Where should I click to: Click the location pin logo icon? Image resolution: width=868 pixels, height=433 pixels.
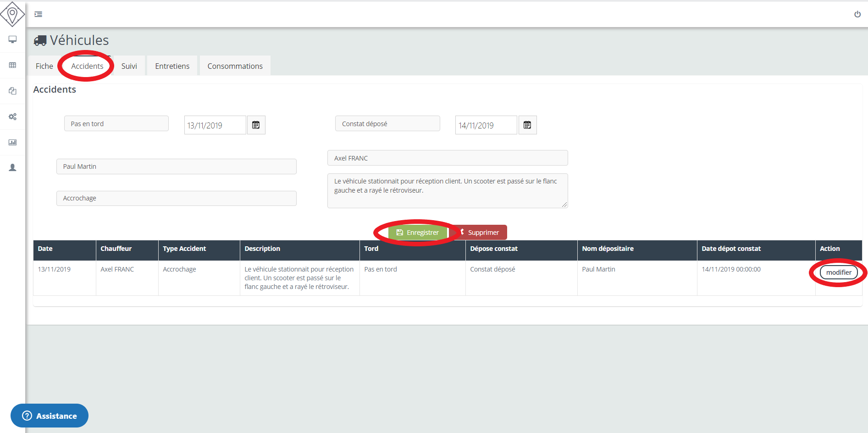[12, 14]
